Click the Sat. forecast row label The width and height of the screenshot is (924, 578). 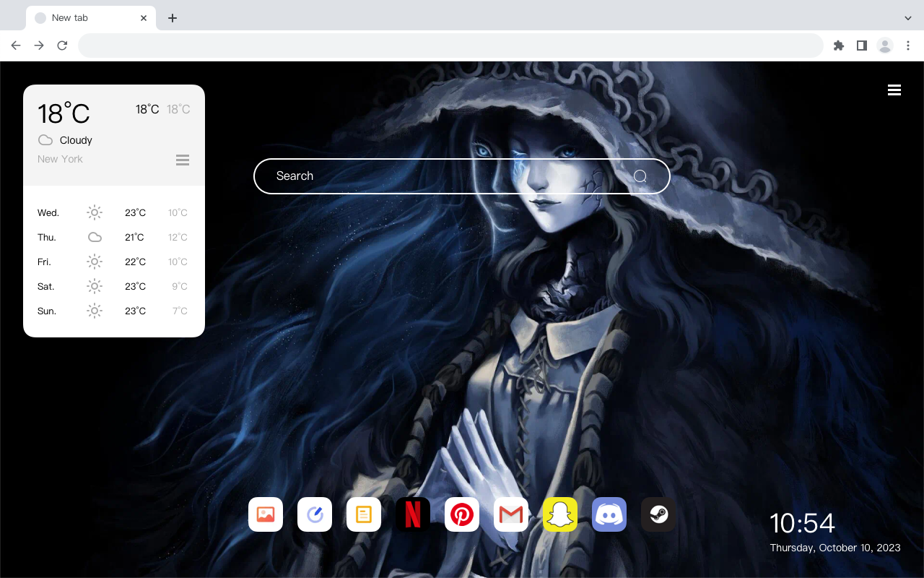click(46, 286)
